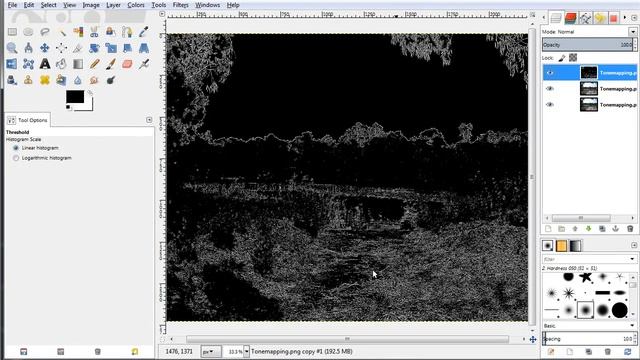Viewport: 640px width, 360px height.
Task: Select the Clone stamp tool
Action: (x=28, y=80)
